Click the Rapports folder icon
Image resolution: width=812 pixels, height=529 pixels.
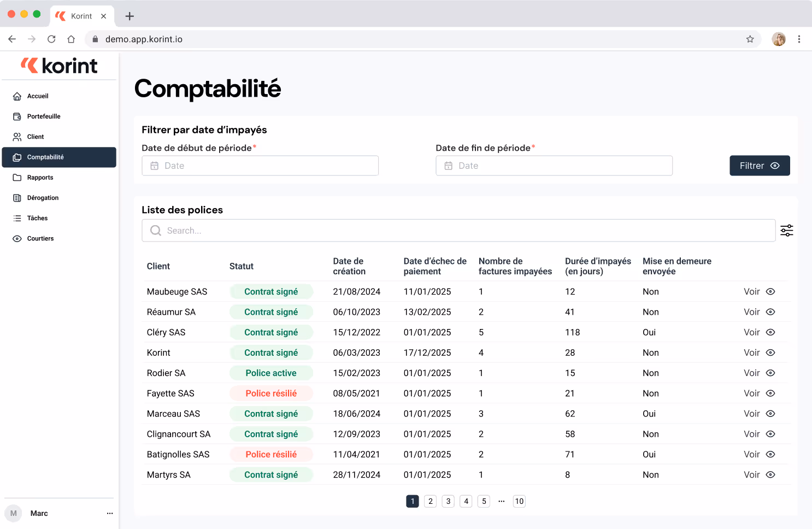point(17,178)
